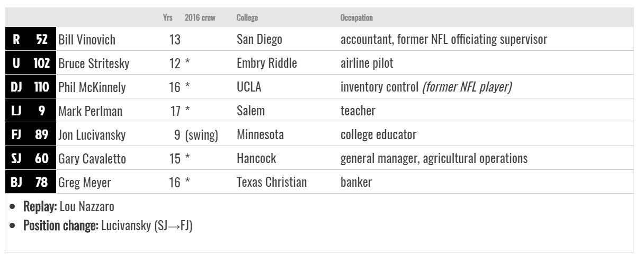Image resolution: width=644 pixels, height=263 pixels.
Task: Click Phil McKinnely's name
Action: (92, 88)
